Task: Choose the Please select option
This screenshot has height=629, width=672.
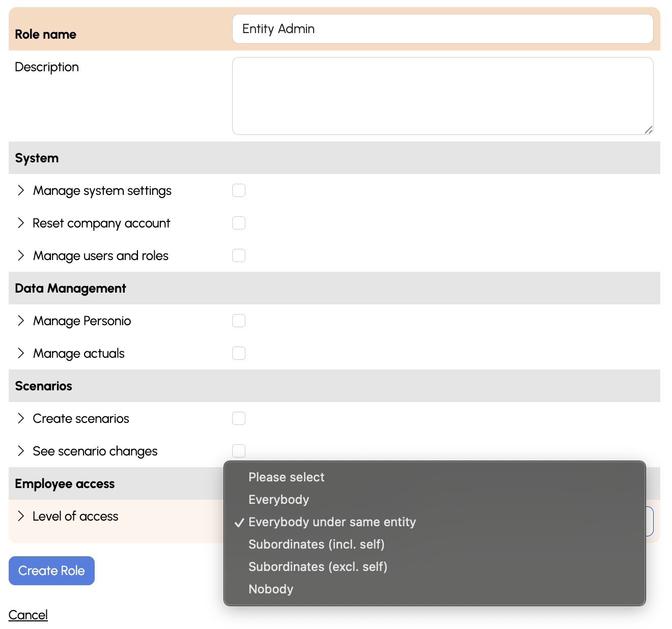Action: [x=435, y=477]
